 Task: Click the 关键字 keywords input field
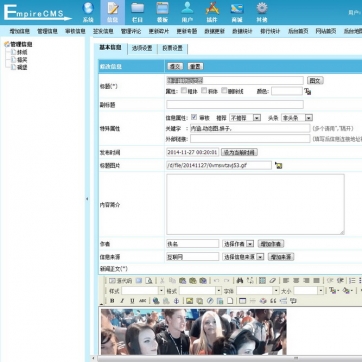point(250,128)
